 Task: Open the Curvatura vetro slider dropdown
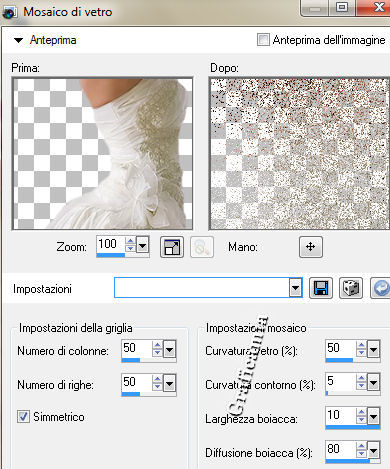[x=374, y=350]
